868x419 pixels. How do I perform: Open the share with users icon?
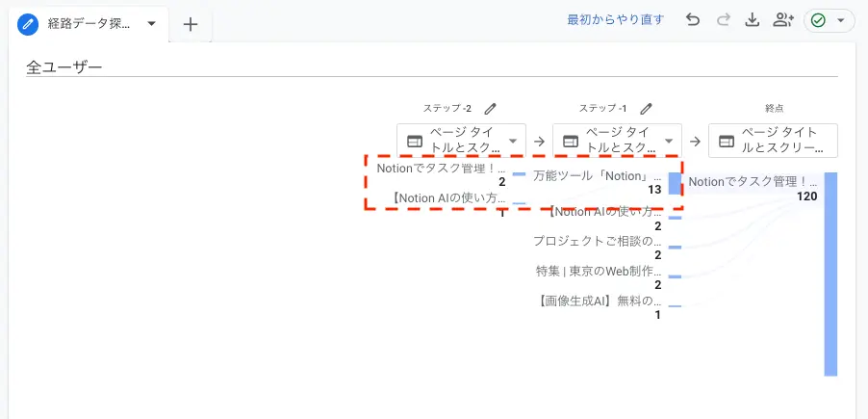783,20
